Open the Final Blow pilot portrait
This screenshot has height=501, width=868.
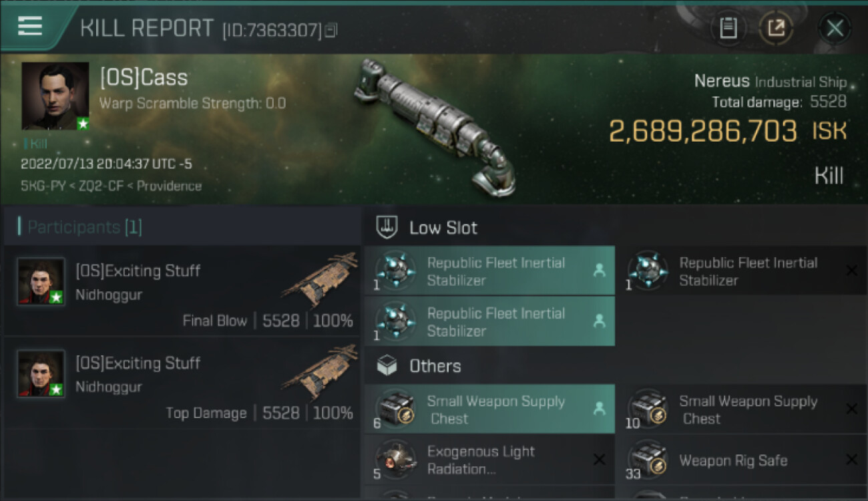[x=41, y=281]
